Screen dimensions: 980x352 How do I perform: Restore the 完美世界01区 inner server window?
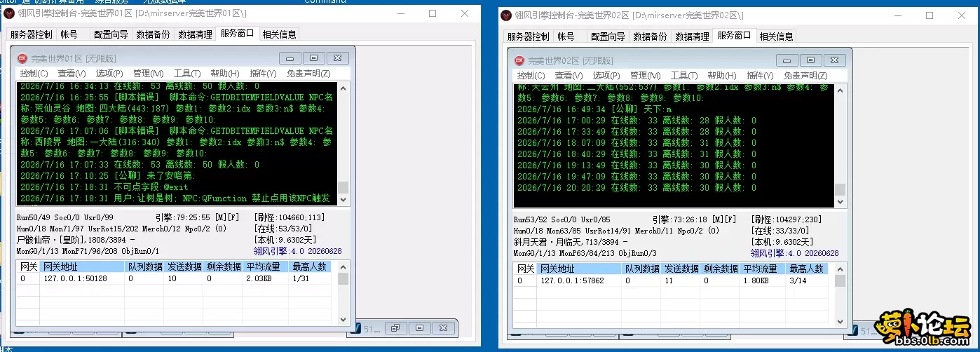pyautogui.click(x=313, y=58)
